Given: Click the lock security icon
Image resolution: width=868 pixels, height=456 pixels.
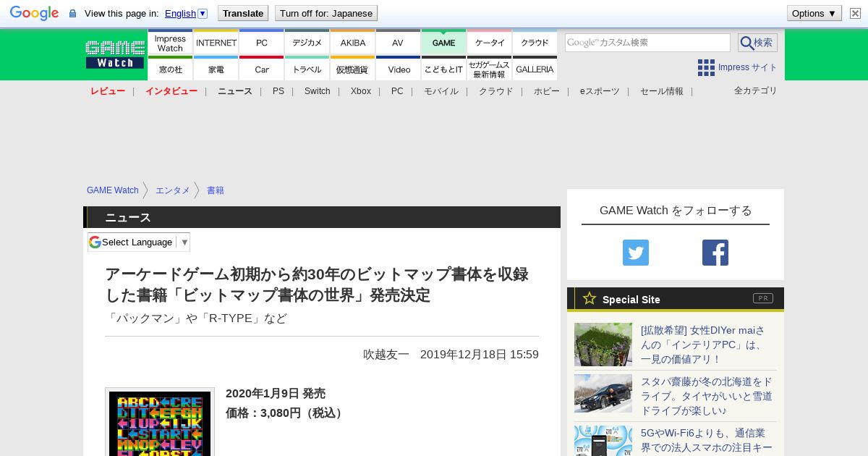Looking at the screenshot, I should pos(72,13).
